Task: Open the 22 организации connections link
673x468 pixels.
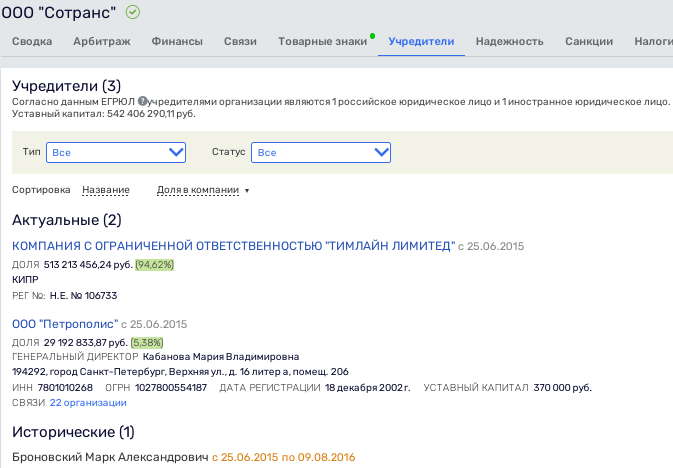Action: pyautogui.click(x=88, y=403)
